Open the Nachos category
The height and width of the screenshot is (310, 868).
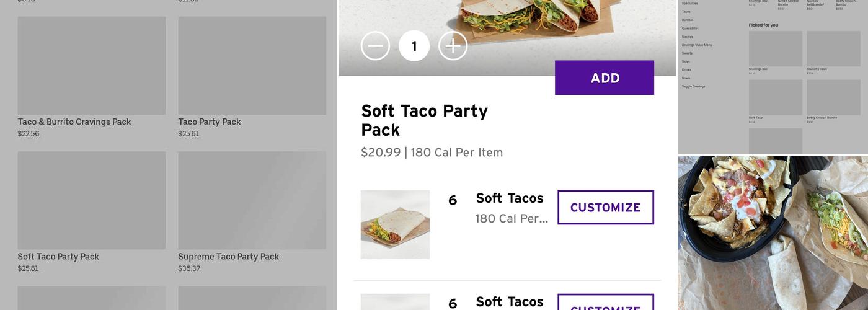point(688,37)
